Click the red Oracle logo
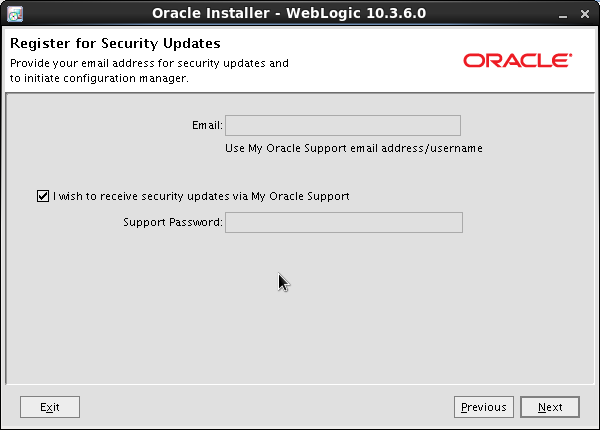600x430 pixels. 517,61
